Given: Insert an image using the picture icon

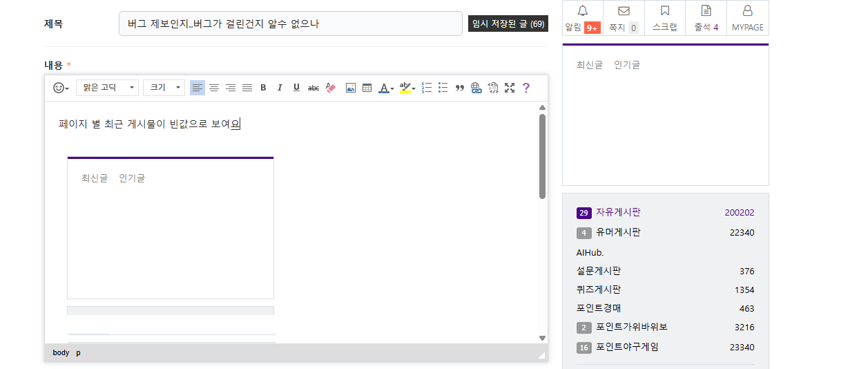Looking at the screenshot, I should (x=350, y=88).
